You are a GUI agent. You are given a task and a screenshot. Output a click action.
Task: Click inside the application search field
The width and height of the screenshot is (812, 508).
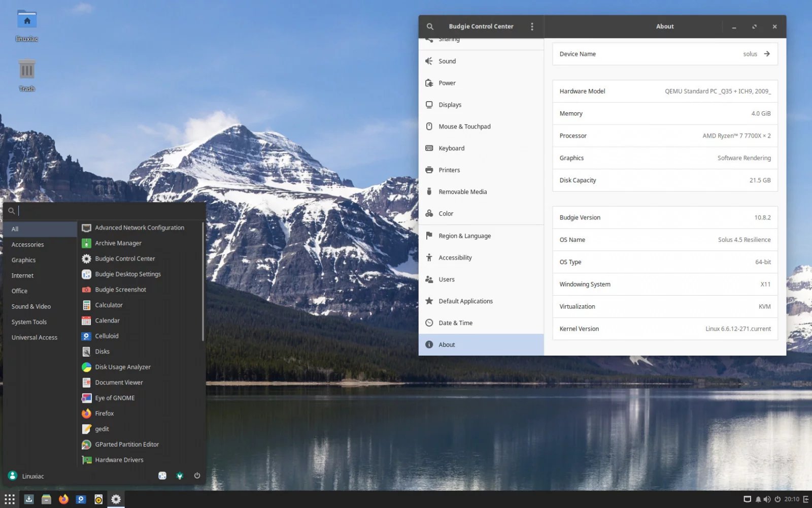101,210
